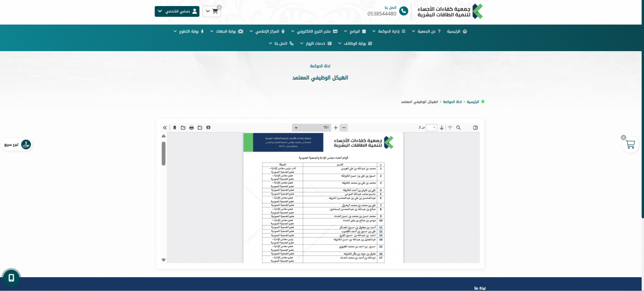Click the PDF scrollbar down arrow
644x291 pixels.
point(163,260)
